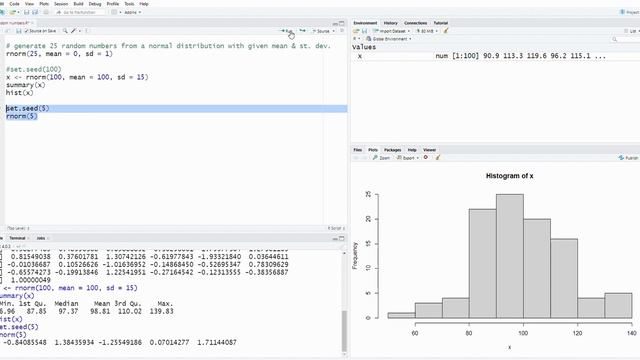Viewport: 640px width, 360px height.
Task: Switch to the Help tab in lower pane
Action: pos(412,150)
